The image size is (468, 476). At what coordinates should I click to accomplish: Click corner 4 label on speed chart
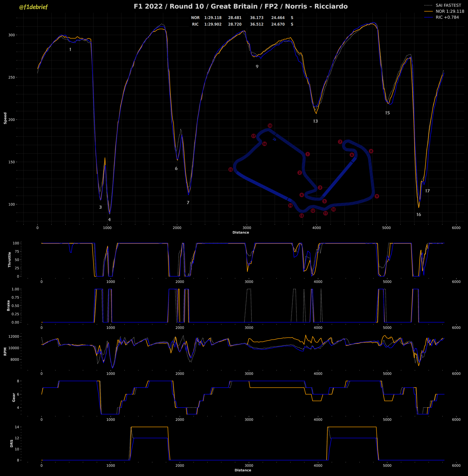click(x=109, y=219)
